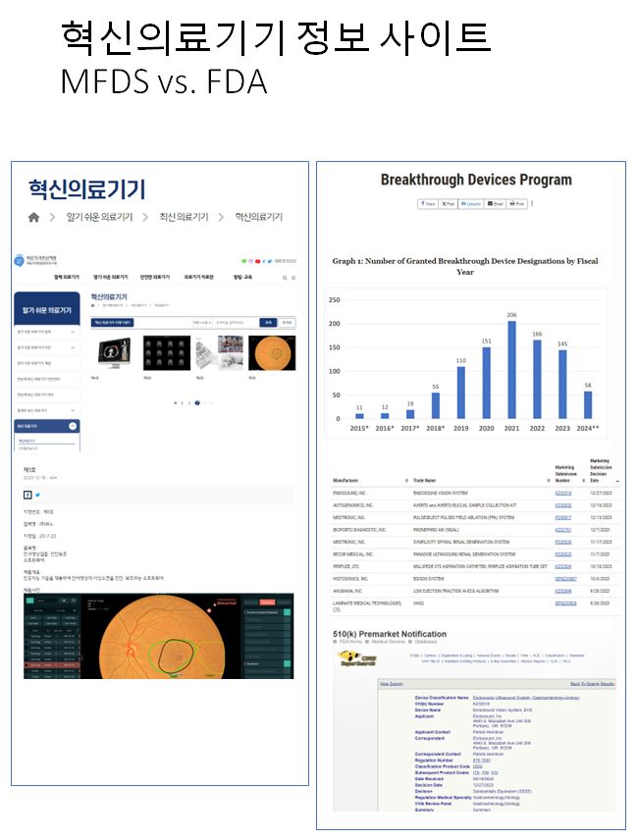The image size is (638, 840).
Task: Open '알기 쉬운 의료기기' top navigation menu
Action: 110,277
